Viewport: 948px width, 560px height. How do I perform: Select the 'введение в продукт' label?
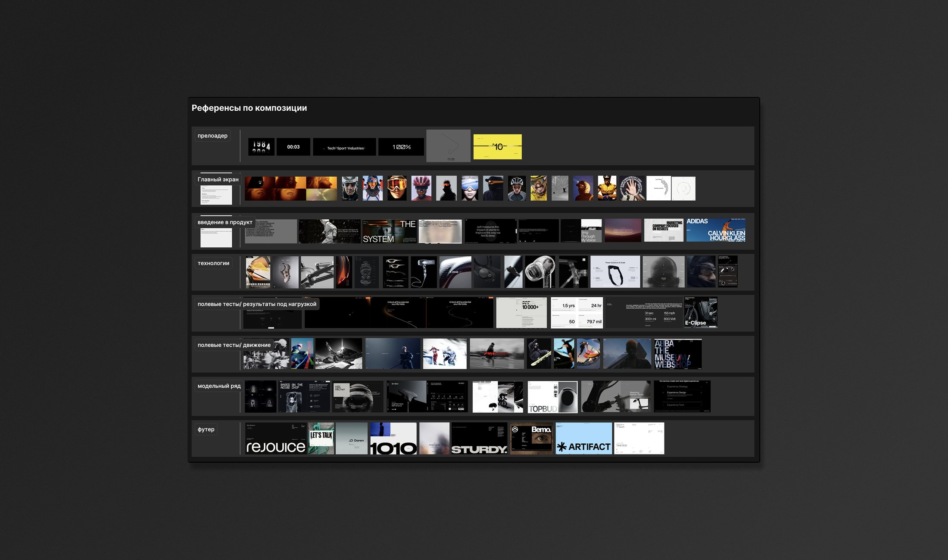(225, 222)
